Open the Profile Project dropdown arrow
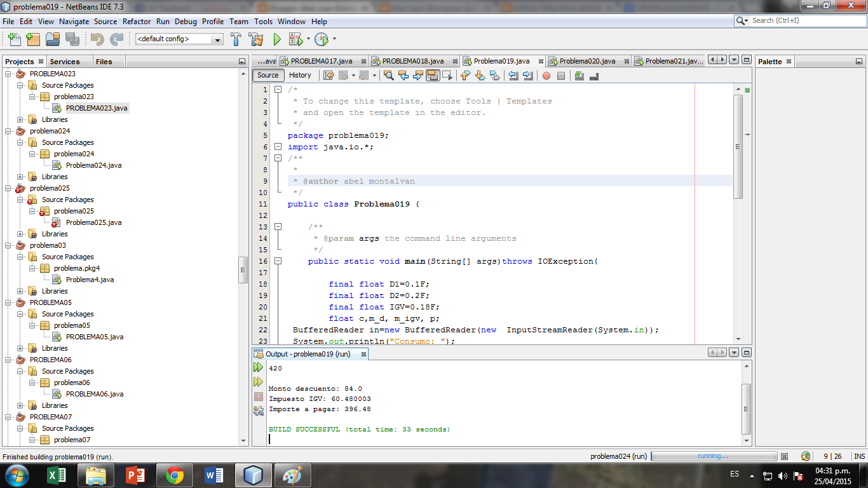Screen dimensions: 868x488 [x=334, y=39]
